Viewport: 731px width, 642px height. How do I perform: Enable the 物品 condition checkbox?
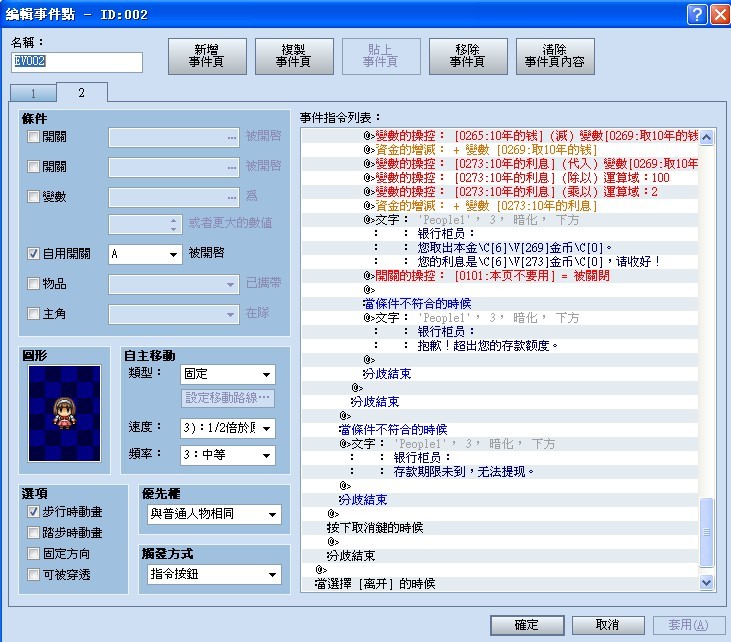33,283
